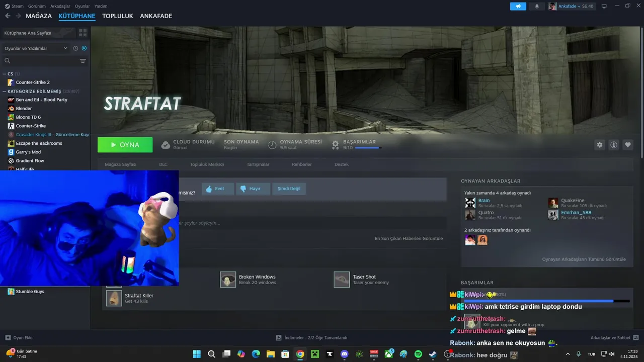Click the Blender icon in the library
This screenshot has width=644, height=362.
coord(11,108)
